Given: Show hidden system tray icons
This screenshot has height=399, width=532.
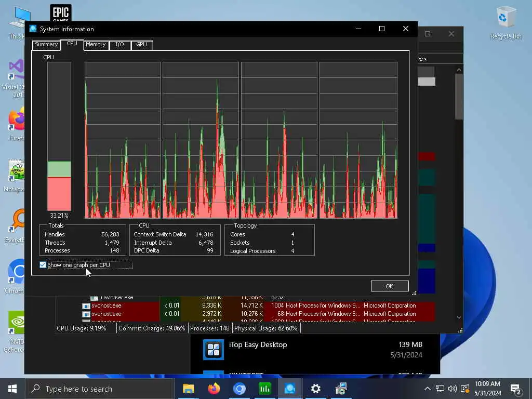Looking at the screenshot, I should 428,389.
